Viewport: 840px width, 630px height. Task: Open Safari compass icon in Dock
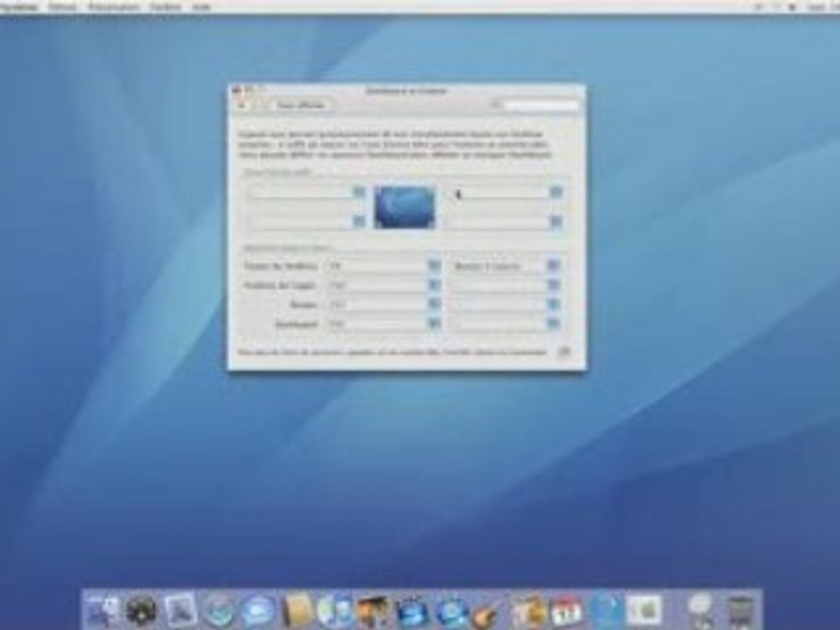coord(220,610)
